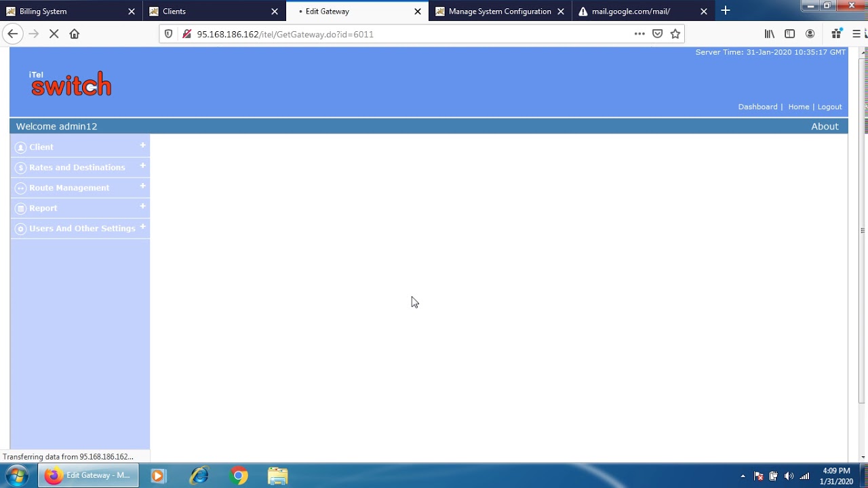Expand the Client menu plus sign
The image size is (868, 488).
[142, 145]
